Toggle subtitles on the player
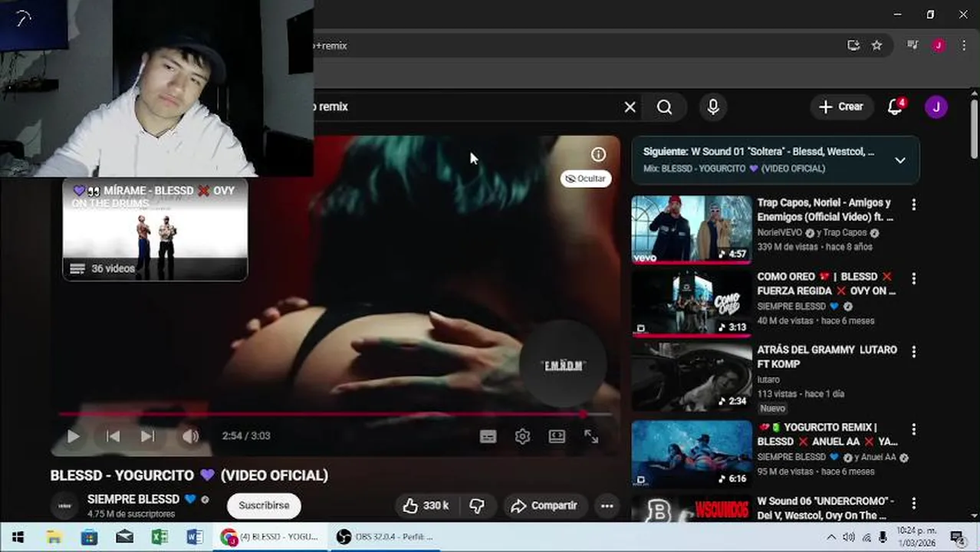This screenshot has height=552, width=980. (488, 436)
